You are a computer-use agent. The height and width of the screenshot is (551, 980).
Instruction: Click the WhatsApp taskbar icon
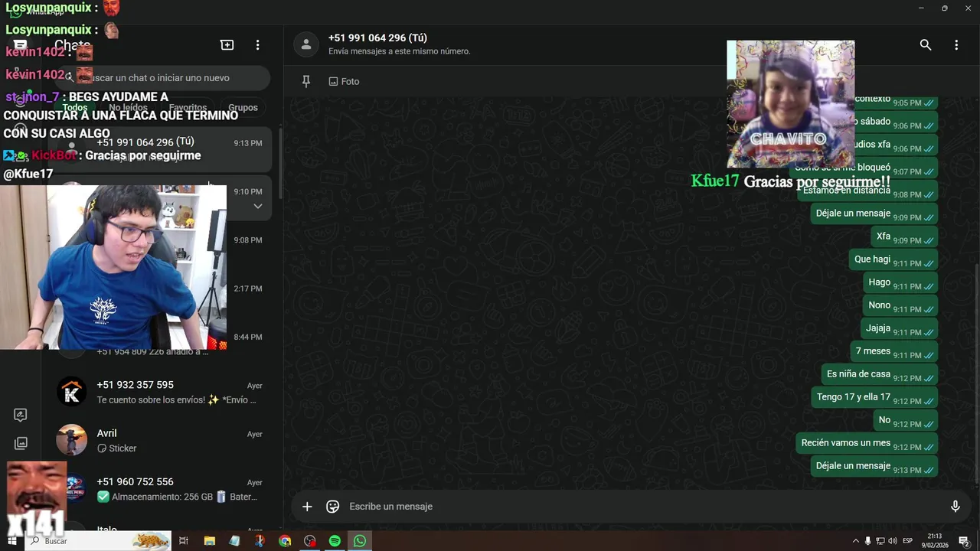pyautogui.click(x=360, y=541)
